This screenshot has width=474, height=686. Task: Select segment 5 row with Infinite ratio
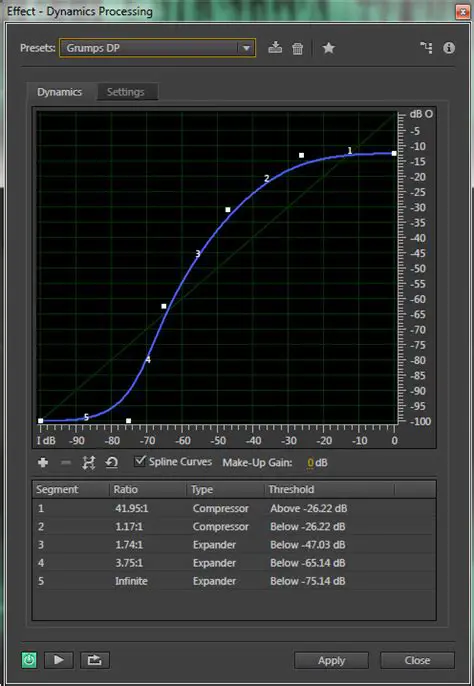click(234, 581)
